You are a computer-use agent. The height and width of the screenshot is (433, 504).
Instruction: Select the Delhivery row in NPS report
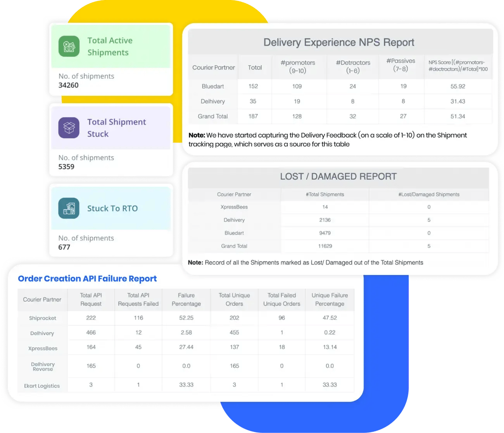click(x=340, y=101)
